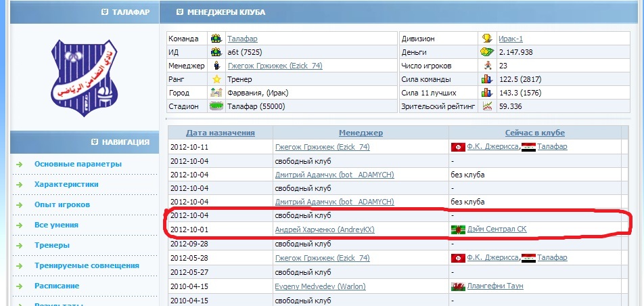The image size is (644, 306).
Task: Click the manager icon beside Менеджер row
Action: pyautogui.click(x=216, y=66)
